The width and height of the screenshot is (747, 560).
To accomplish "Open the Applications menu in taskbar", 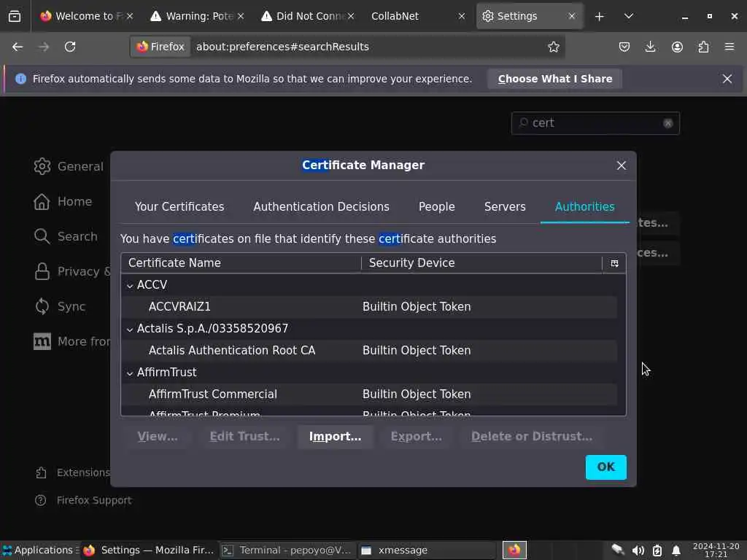I will point(41,550).
